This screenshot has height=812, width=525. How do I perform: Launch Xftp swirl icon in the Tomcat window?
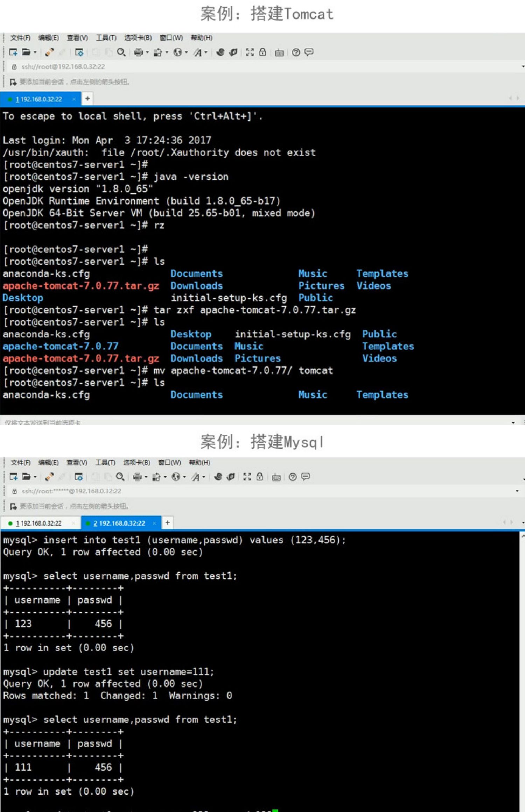coord(220,52)
